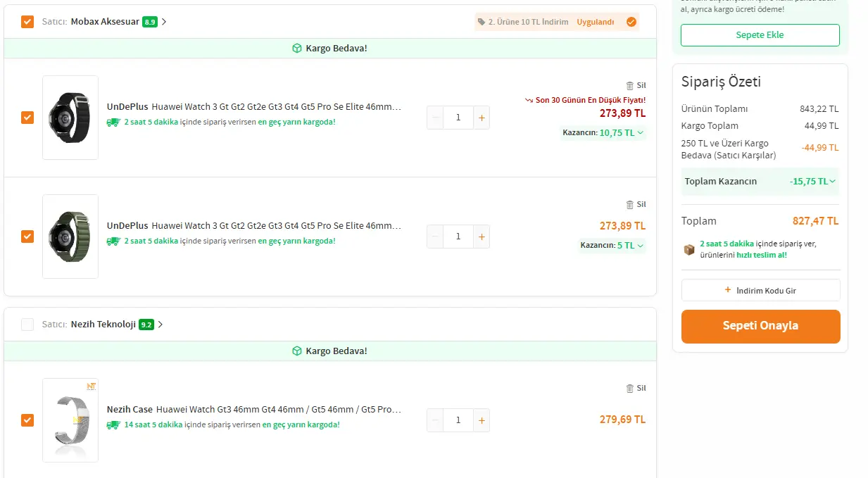868x478 pixels.
Task: Click the -44,99 TL free shipping discount value
Action: pos(820,148)
